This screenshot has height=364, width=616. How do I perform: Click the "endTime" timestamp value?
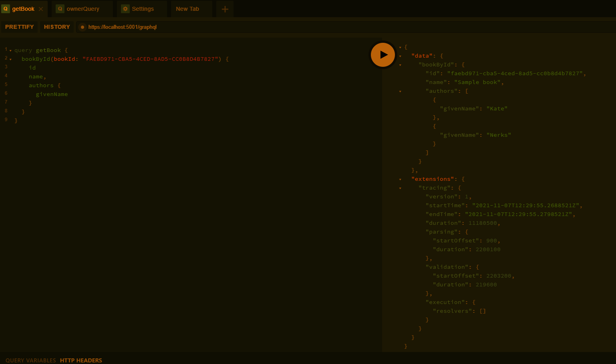pyautogui.click(x=519, y=214)
